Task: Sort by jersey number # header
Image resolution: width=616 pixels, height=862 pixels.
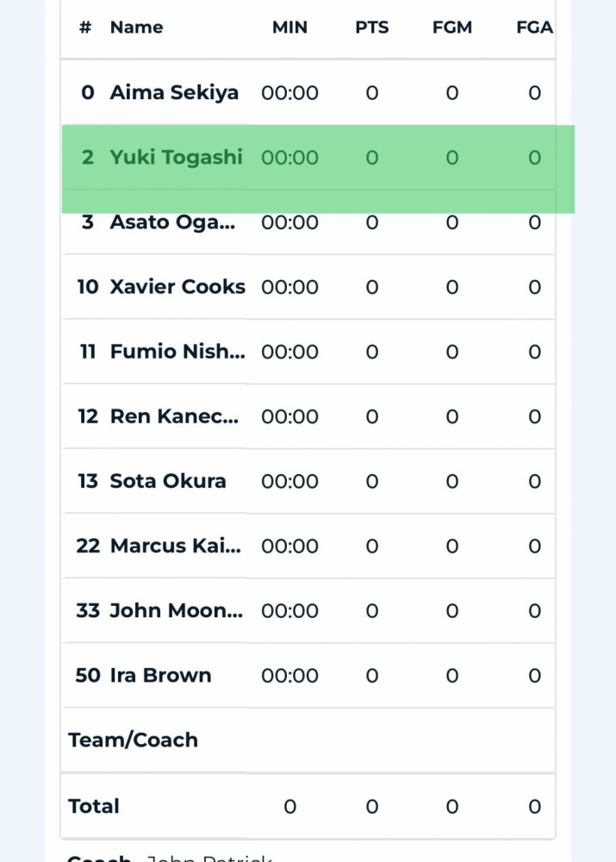Action: (x=85, y=28)
